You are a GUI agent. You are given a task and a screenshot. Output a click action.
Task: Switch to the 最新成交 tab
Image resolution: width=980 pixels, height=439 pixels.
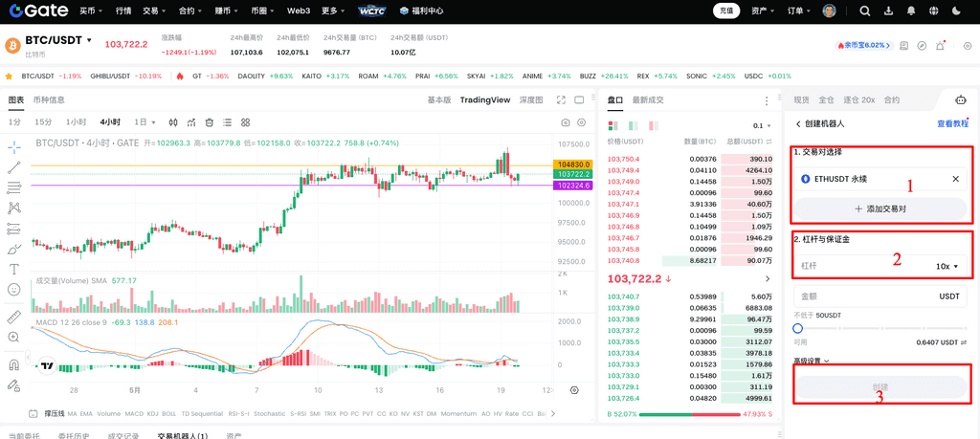coord(648,99)
